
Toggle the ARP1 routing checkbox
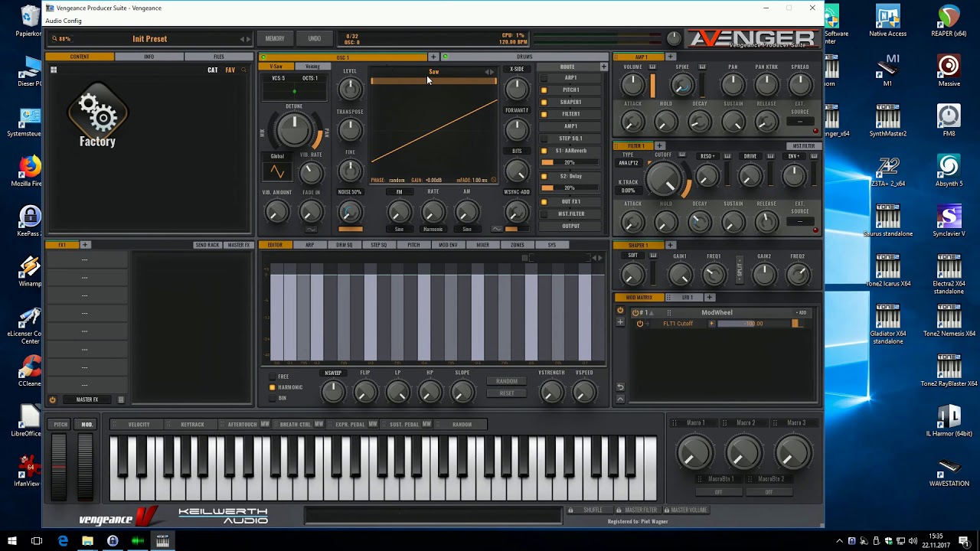[544, 78]
